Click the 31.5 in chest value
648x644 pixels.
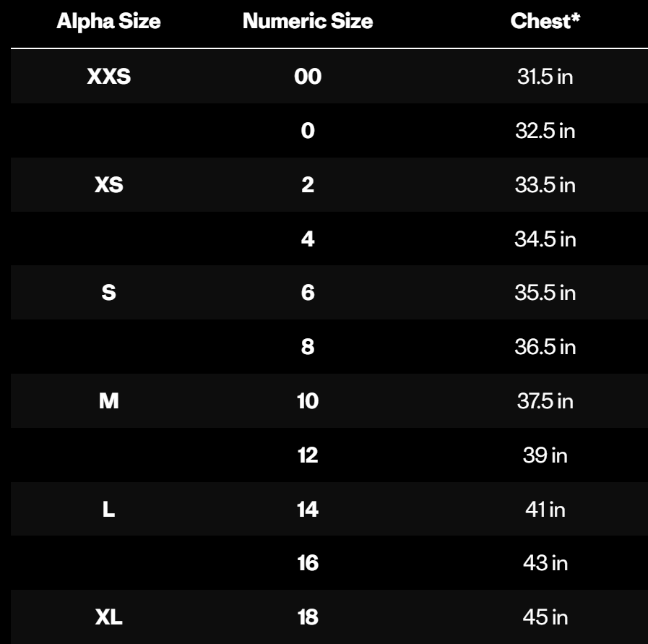click(x=545, y=77)
